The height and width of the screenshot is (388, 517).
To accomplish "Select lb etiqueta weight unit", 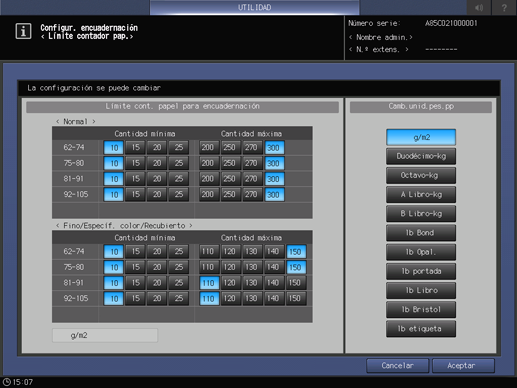I will click(x=421, y=329).
